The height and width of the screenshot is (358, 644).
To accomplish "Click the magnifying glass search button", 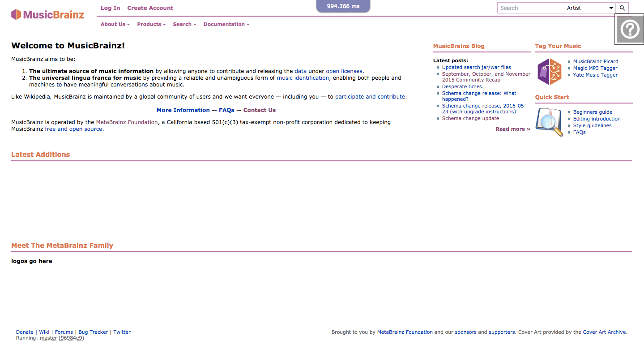I will 622,8.
